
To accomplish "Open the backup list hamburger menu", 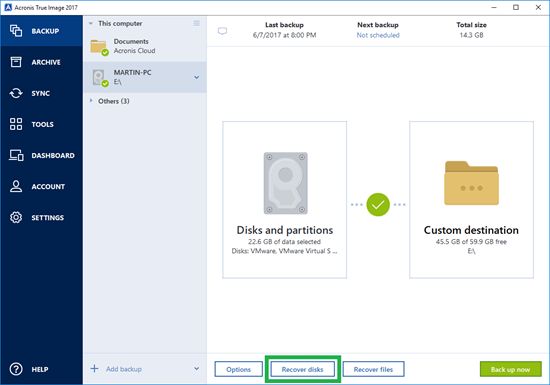I will click(x=196, y=23).
